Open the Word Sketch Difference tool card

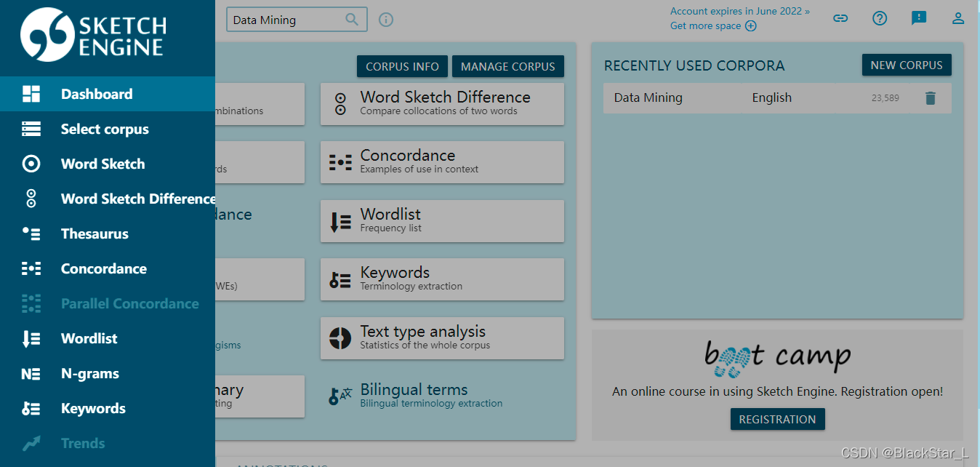[442, 103]
